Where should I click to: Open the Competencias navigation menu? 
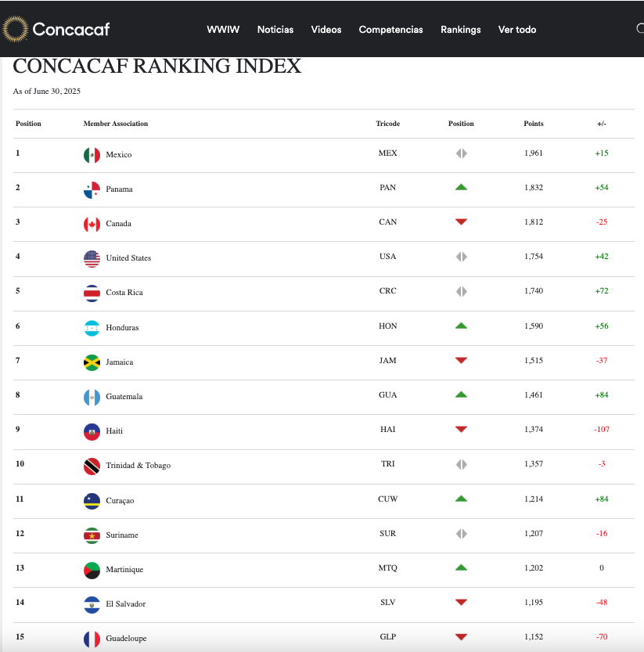coord(390,30)
